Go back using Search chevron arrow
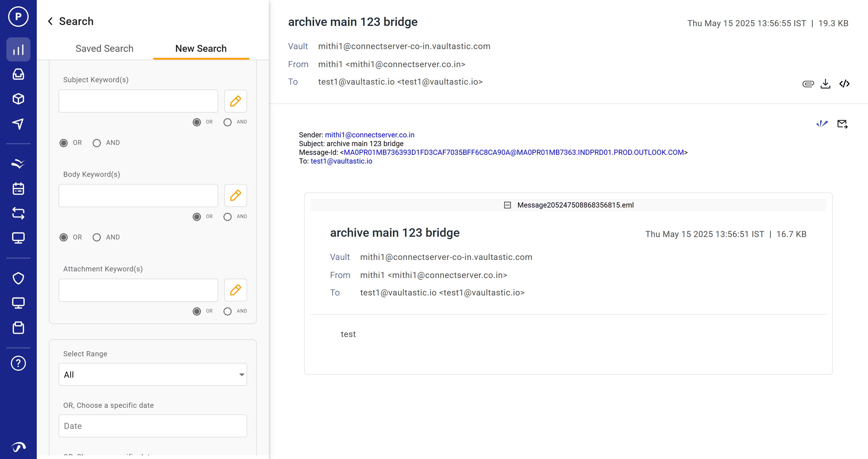868x459 pixels. (50, 21)
